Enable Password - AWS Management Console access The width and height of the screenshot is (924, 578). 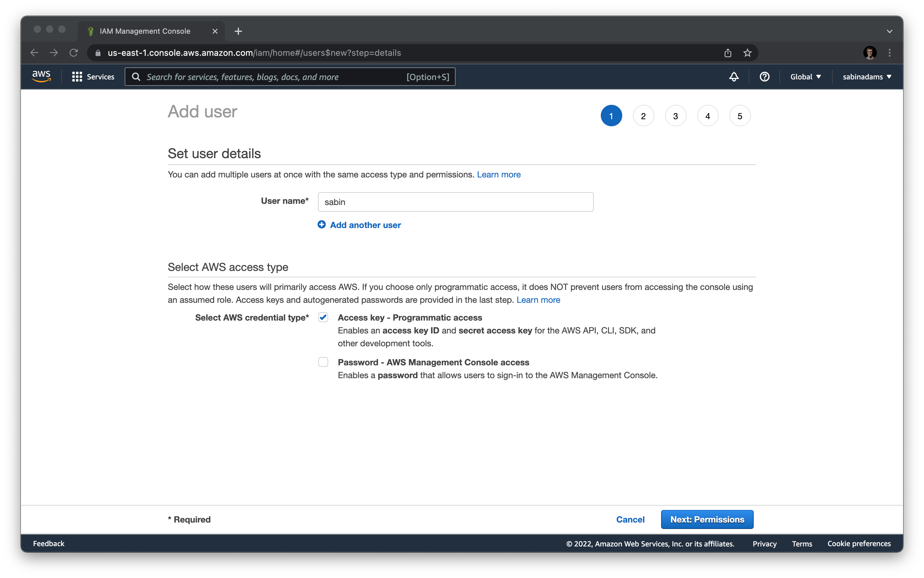[x=323, y=362]
